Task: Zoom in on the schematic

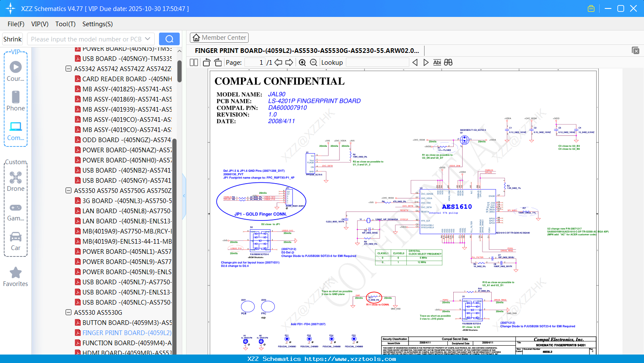Action: point(302,62)
